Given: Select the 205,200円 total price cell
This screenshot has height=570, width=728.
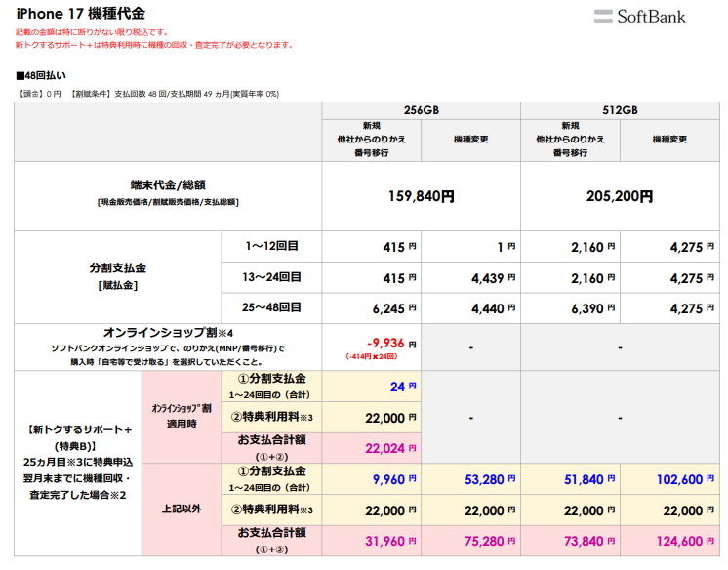Looking at the screenshot, I should tap(620, 195).
